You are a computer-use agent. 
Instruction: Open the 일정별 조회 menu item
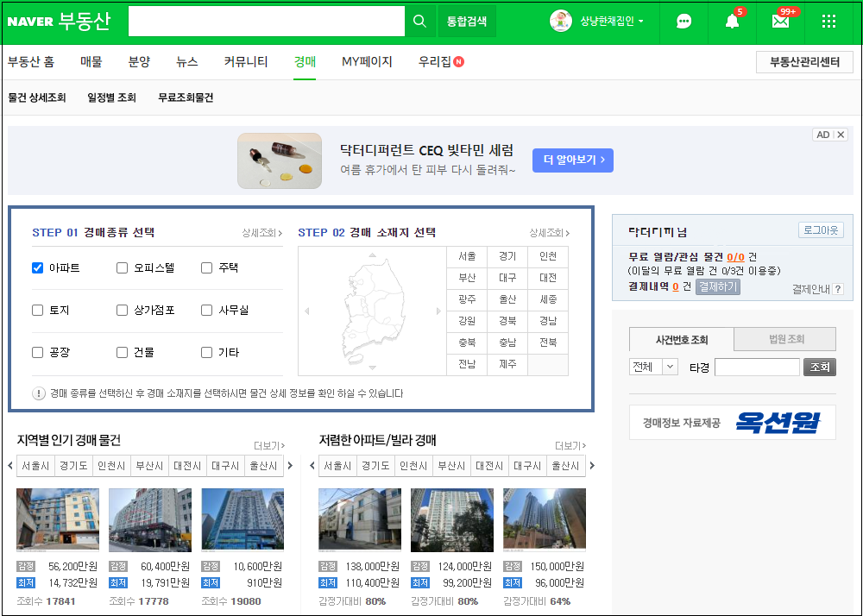110,97
